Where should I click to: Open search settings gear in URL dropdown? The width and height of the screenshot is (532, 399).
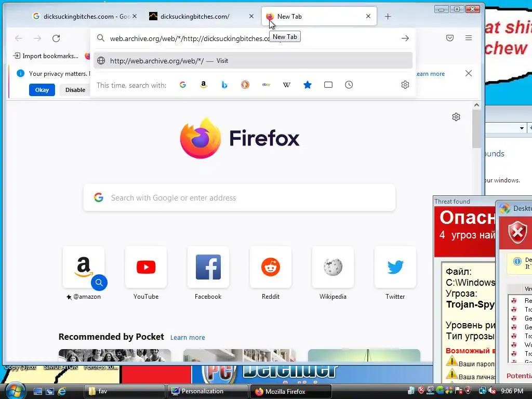pyautogui.click(x=405, y=85)
